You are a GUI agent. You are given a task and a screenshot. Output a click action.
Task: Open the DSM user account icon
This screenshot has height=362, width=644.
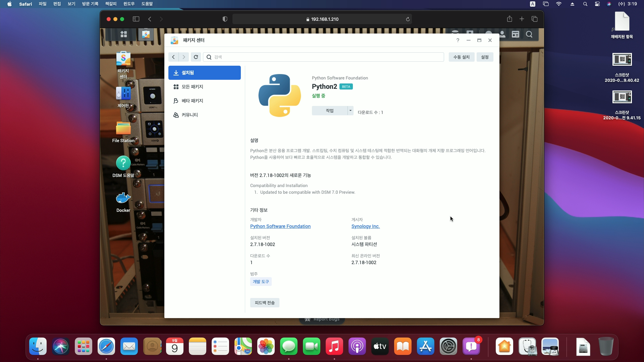coord(502,34)
